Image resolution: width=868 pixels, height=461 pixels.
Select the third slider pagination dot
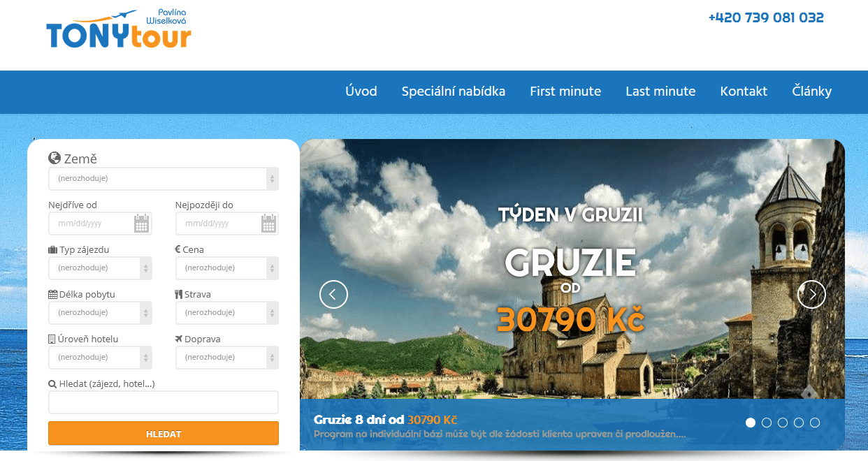click(x=783, y=423)
